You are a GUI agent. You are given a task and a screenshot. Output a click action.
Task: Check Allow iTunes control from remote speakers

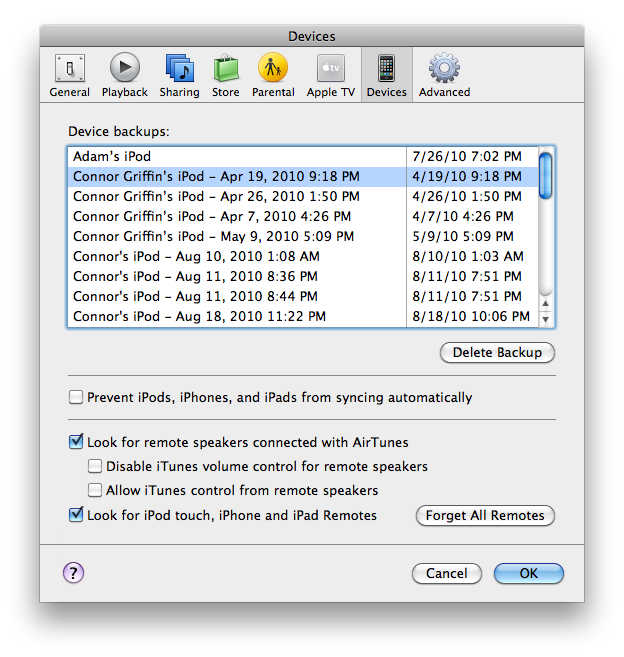click(95, 490)
